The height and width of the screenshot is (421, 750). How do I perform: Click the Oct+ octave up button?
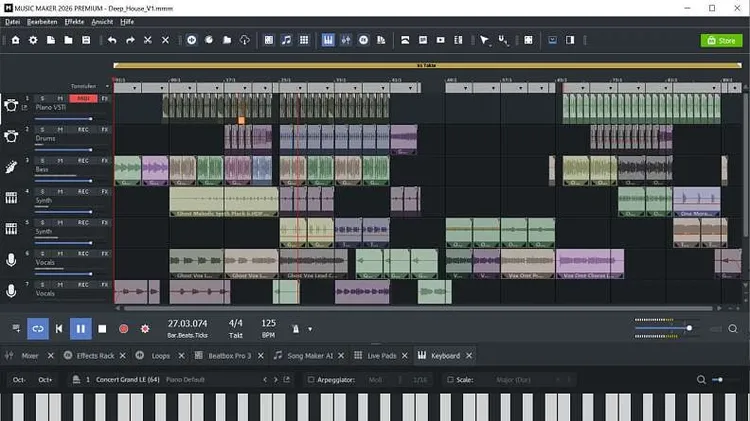tap(45, 380)
